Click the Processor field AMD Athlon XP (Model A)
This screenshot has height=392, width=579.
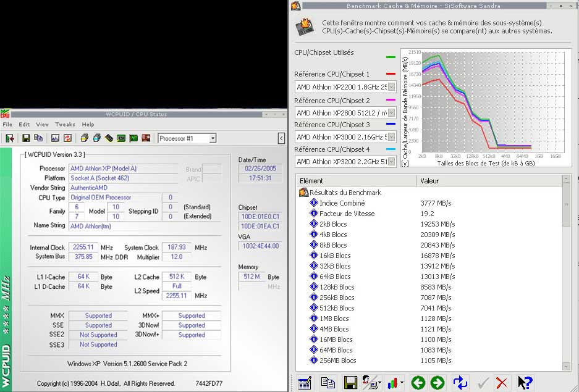(124, 168)
